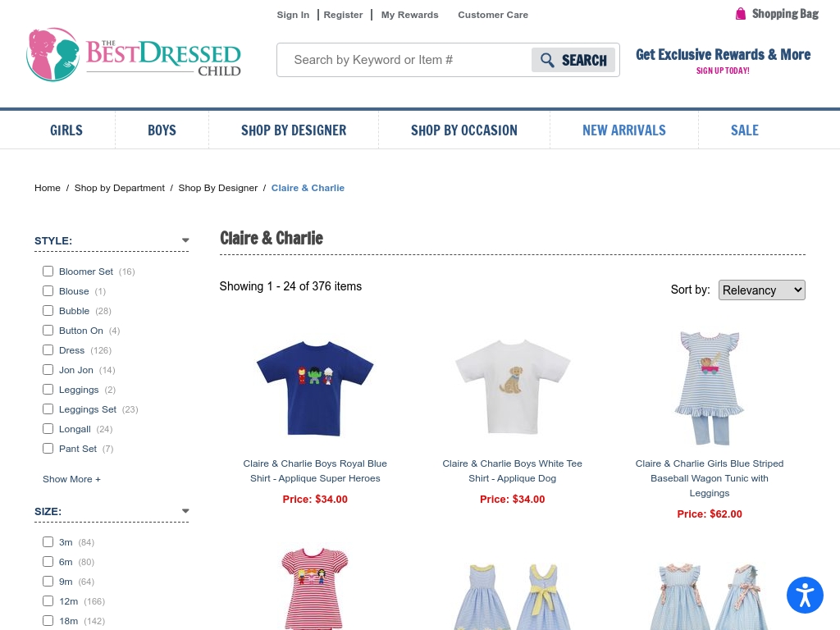Open Shop by Department breadcrumb
The width and height of the screenshot is (840, 630).
(120, 188)
